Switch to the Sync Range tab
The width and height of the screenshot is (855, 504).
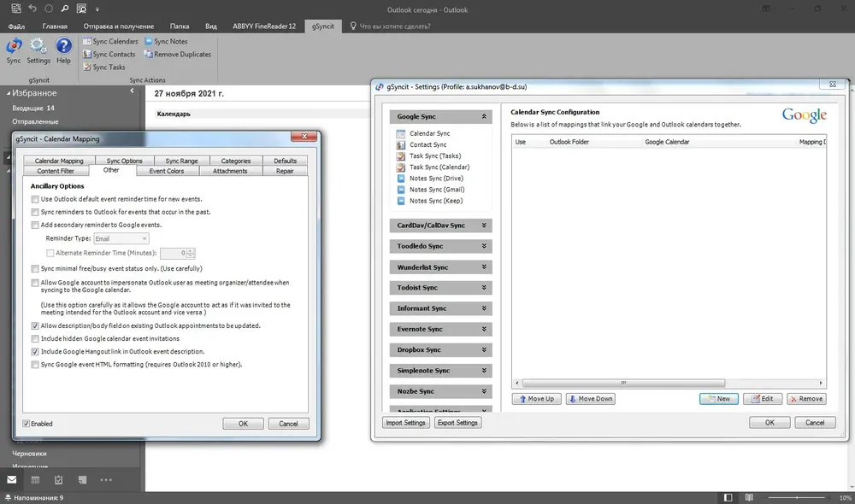181,161
